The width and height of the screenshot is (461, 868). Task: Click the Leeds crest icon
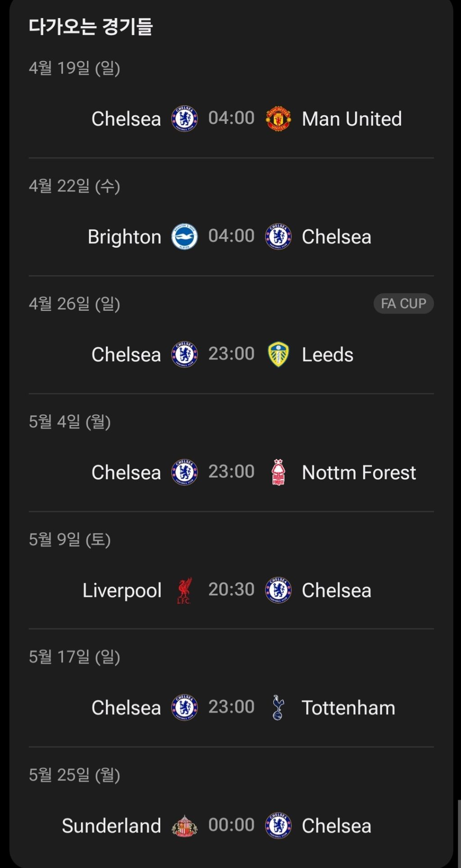tap(278, 354)
